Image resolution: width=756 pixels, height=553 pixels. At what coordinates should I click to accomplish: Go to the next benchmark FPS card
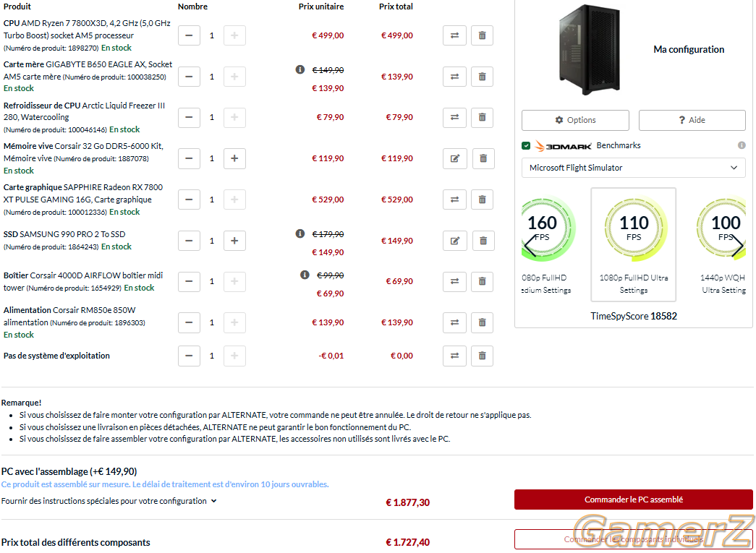tap(738, 246)
